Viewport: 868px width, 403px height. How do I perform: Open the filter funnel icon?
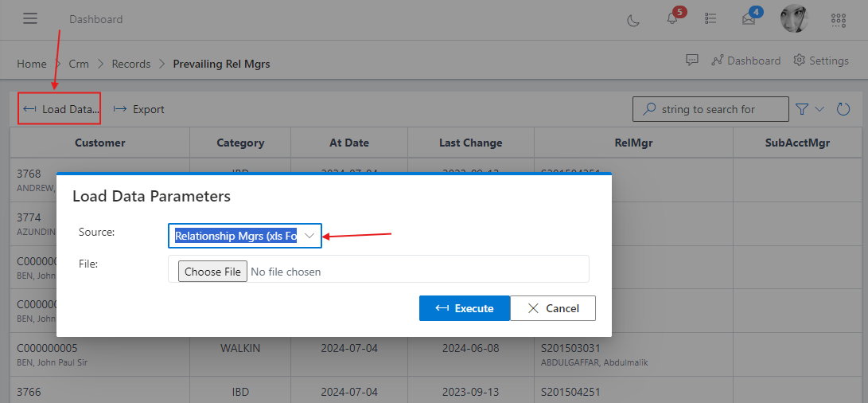(802, 109)
